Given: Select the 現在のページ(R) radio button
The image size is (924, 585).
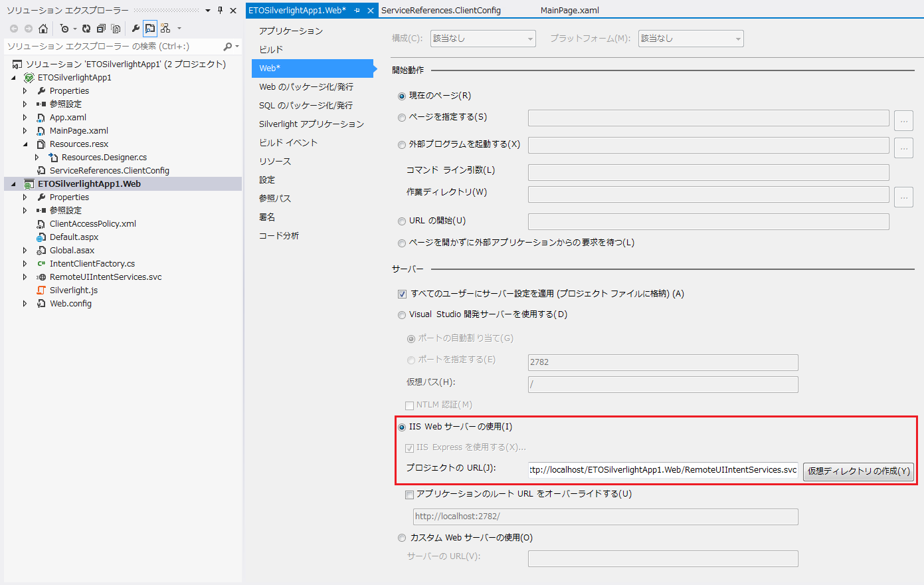Looking at the screenshot, I should click(x=402, y=96).
